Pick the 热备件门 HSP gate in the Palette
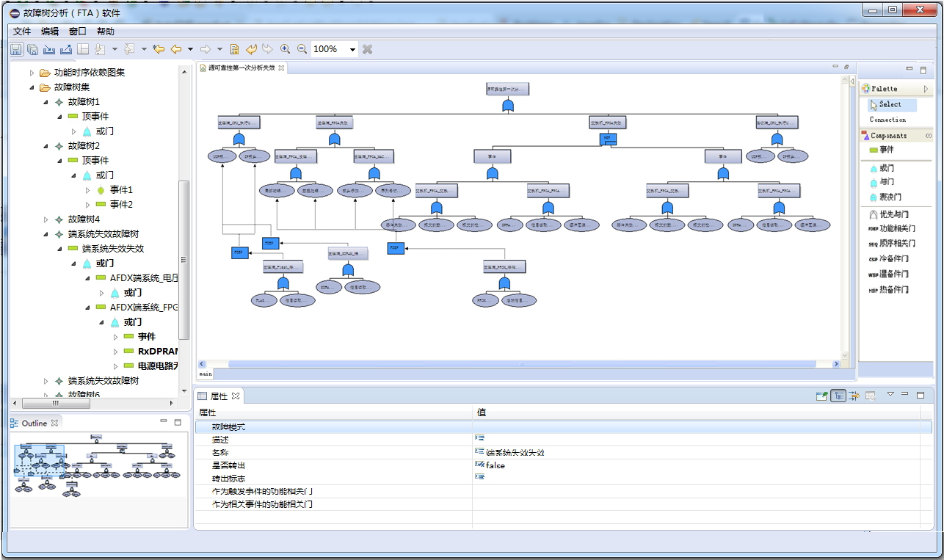Screen dimensions: 944x560 (888, 290)
